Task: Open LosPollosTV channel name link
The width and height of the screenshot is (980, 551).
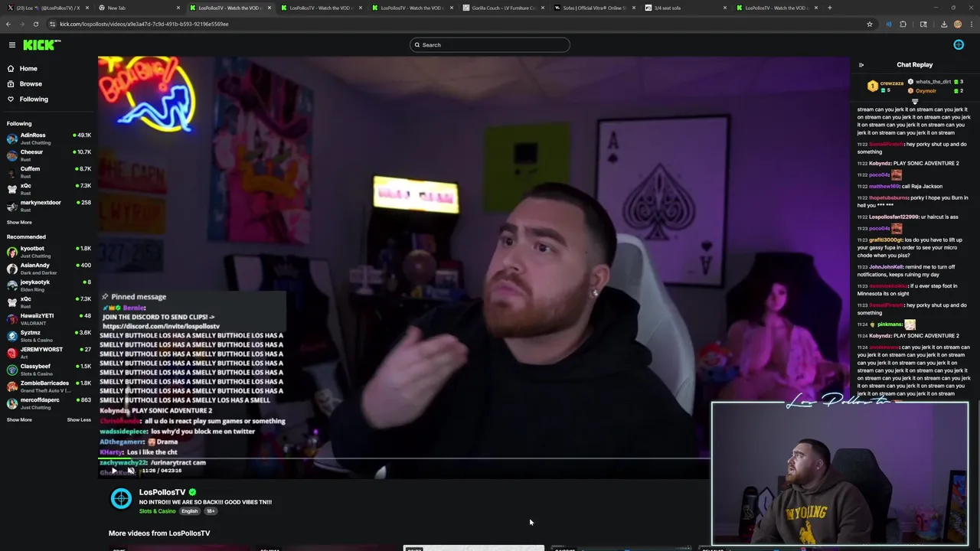Action: click(x=162, y=492)
